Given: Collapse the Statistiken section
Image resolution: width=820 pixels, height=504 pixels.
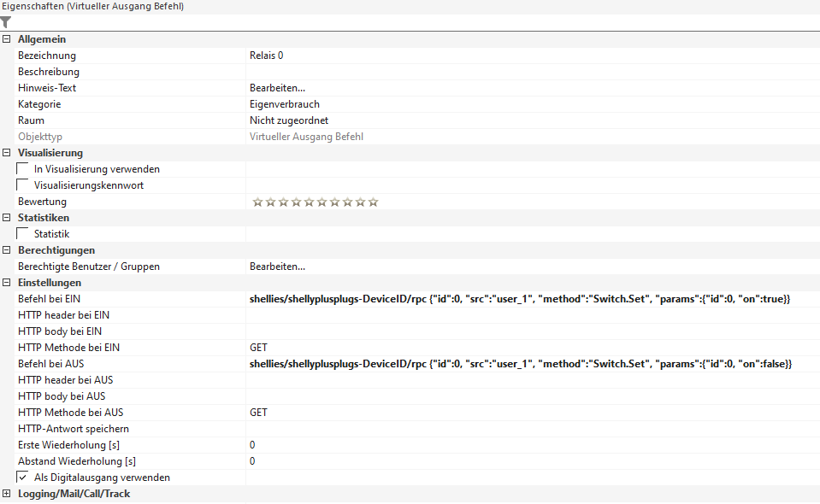Looking at the screenshot, I should point(7,218).
